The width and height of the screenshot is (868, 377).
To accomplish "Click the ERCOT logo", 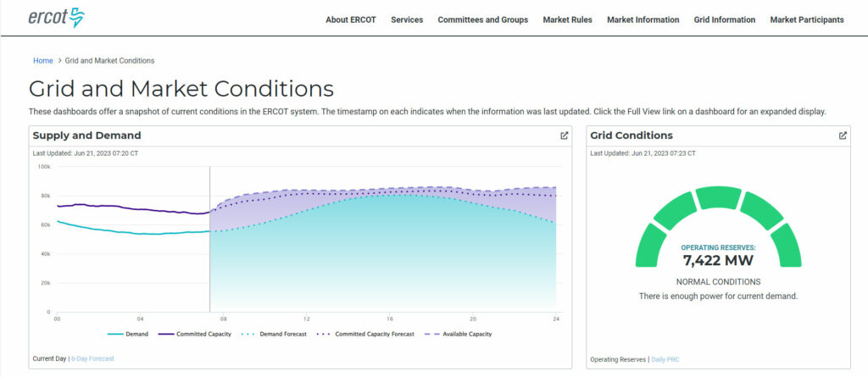I will (57, 18).
